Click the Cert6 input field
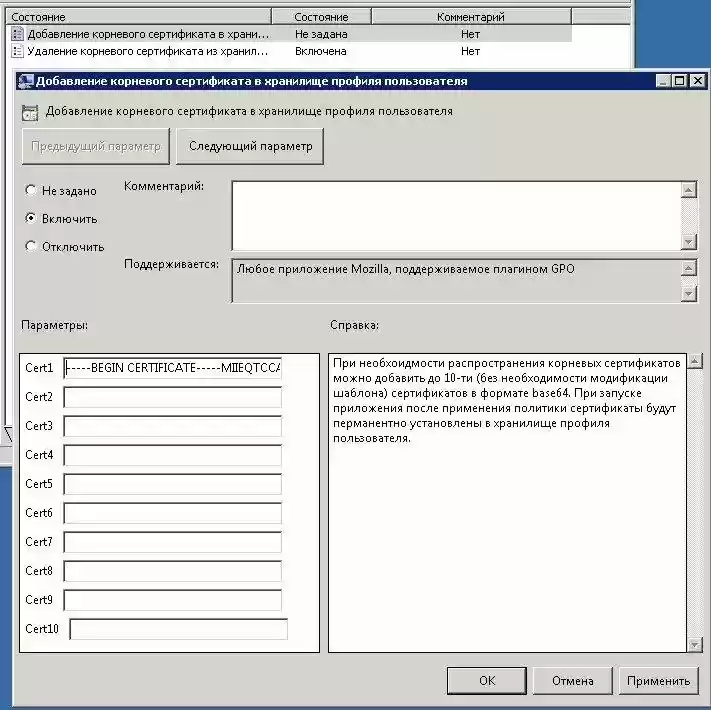Viewport: 711px width, 710px height. pos(173,513)
